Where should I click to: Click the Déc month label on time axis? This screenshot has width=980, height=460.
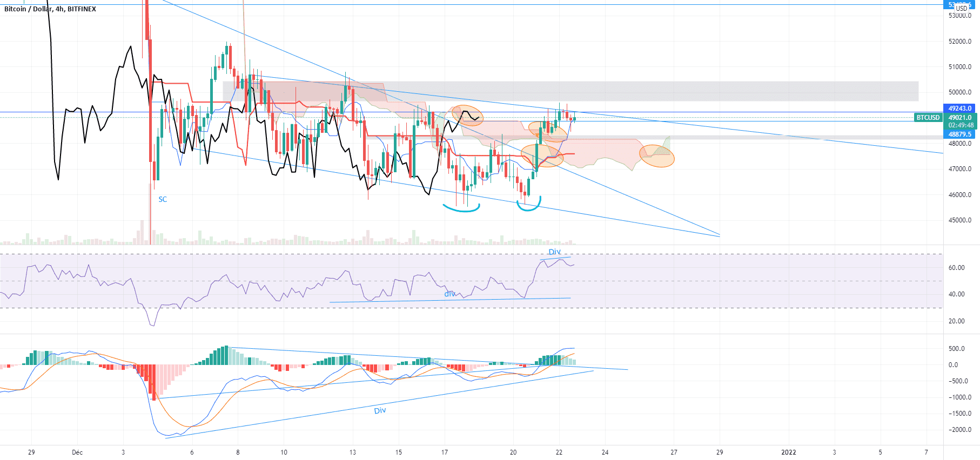tap(77, 452)
